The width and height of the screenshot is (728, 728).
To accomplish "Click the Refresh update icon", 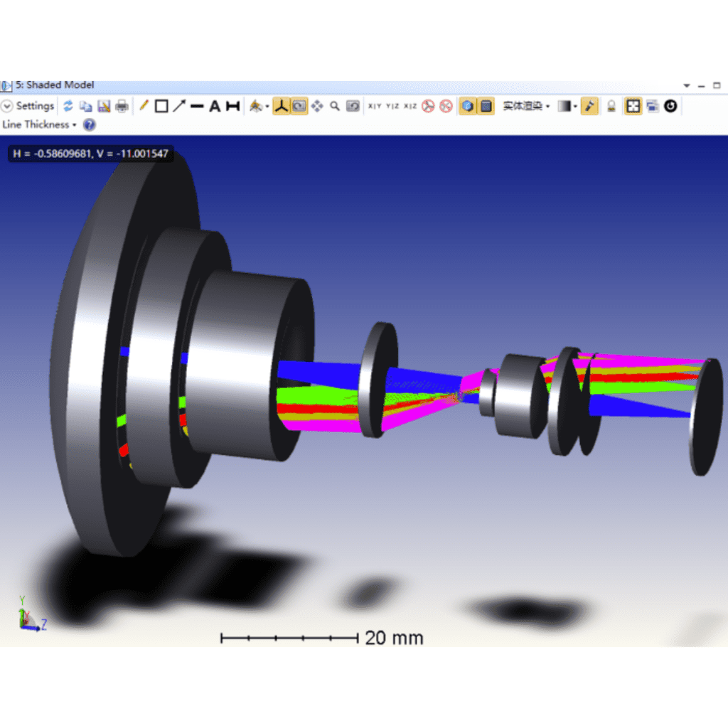I will coord(68,107).
